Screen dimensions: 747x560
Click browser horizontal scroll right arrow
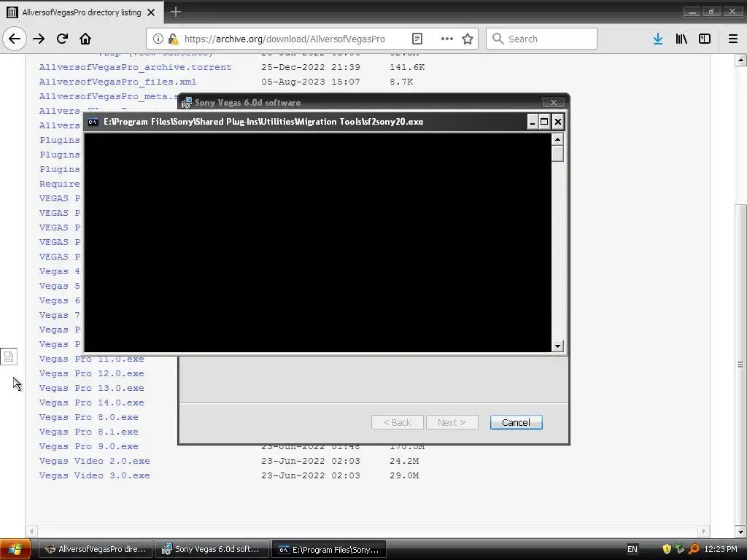coord(704,531)
